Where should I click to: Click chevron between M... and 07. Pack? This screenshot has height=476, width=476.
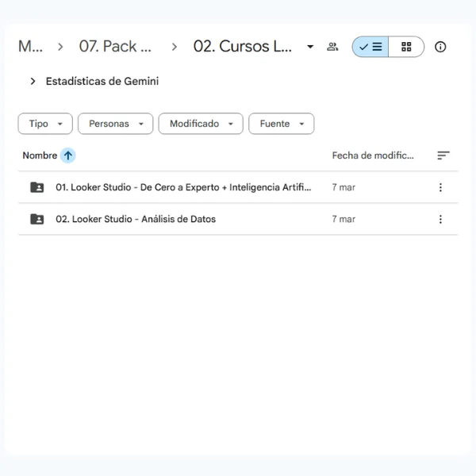point(60,47)
